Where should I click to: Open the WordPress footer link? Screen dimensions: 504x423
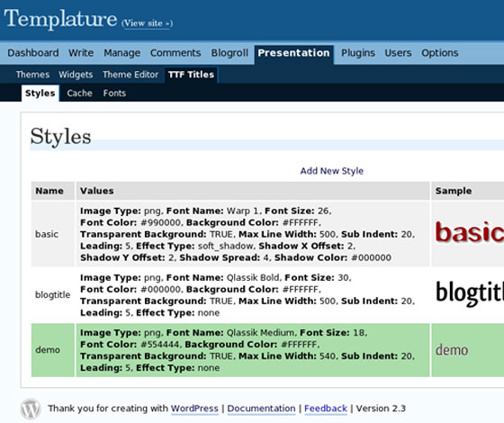coord(194,409)
